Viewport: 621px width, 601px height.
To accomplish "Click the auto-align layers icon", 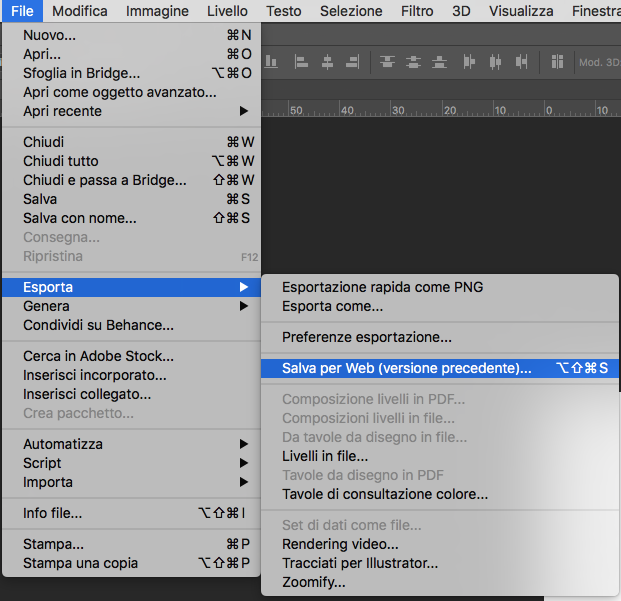I will pyautogui.click(x=557, y=62).
